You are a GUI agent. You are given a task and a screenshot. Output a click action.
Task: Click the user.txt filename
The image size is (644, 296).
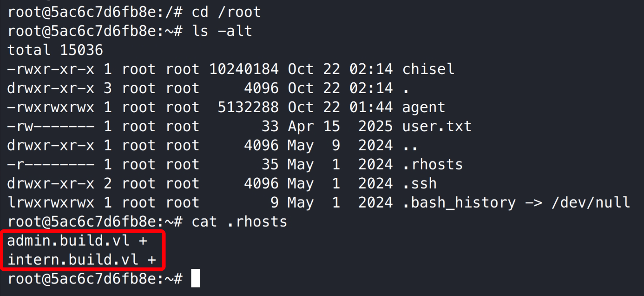437,127
